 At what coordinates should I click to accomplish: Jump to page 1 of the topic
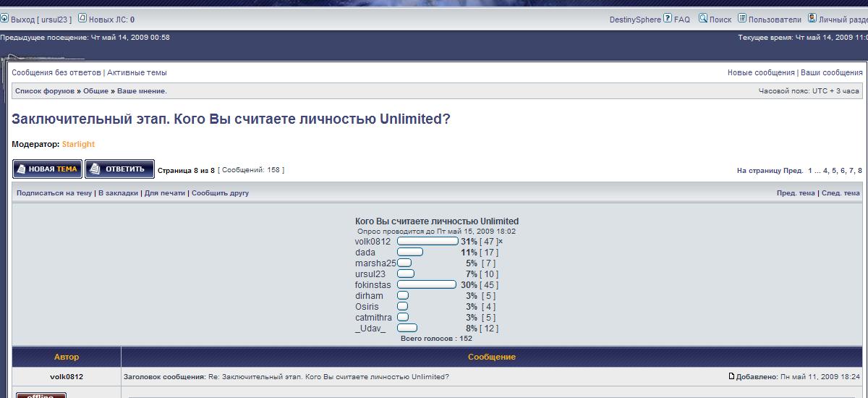point(810,171)
